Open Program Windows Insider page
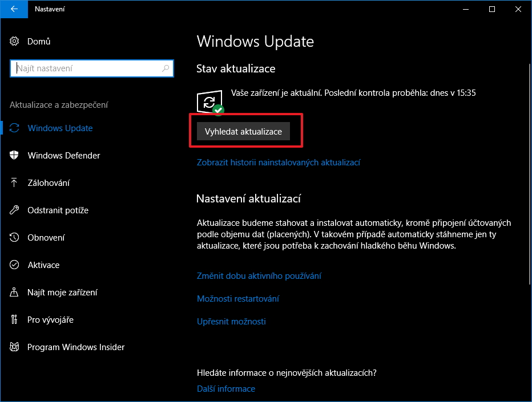 76,347
